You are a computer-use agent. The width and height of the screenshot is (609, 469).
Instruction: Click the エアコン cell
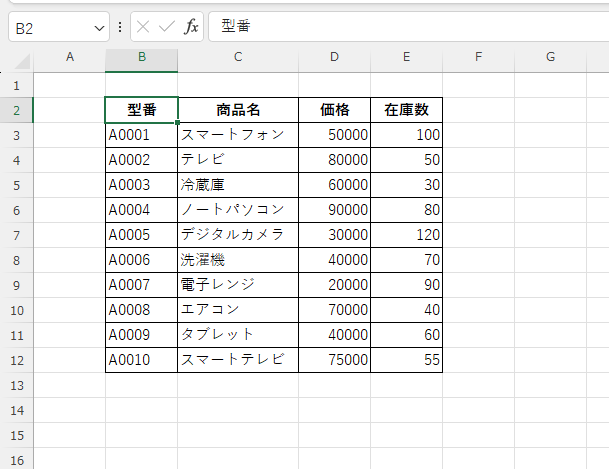(x=238, y=310)
